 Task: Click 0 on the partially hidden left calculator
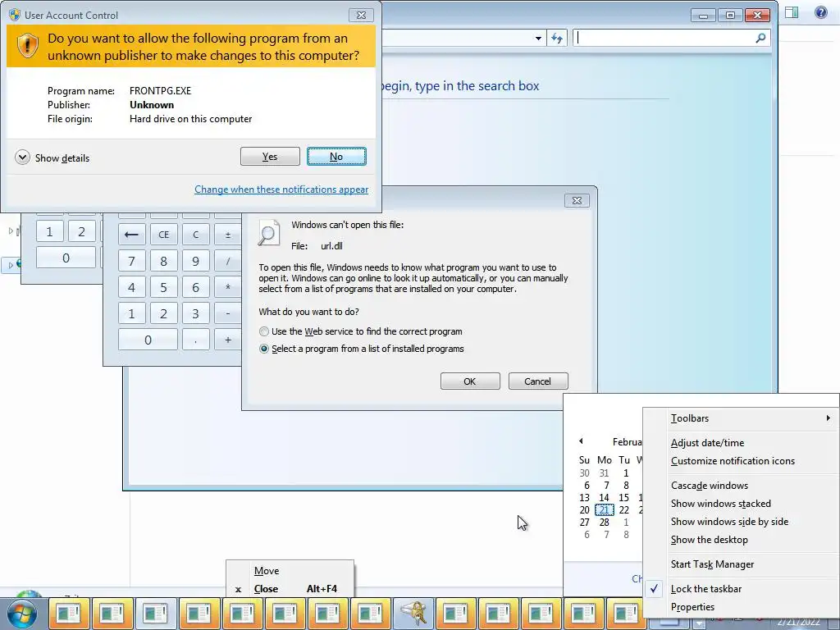[66, 258]
